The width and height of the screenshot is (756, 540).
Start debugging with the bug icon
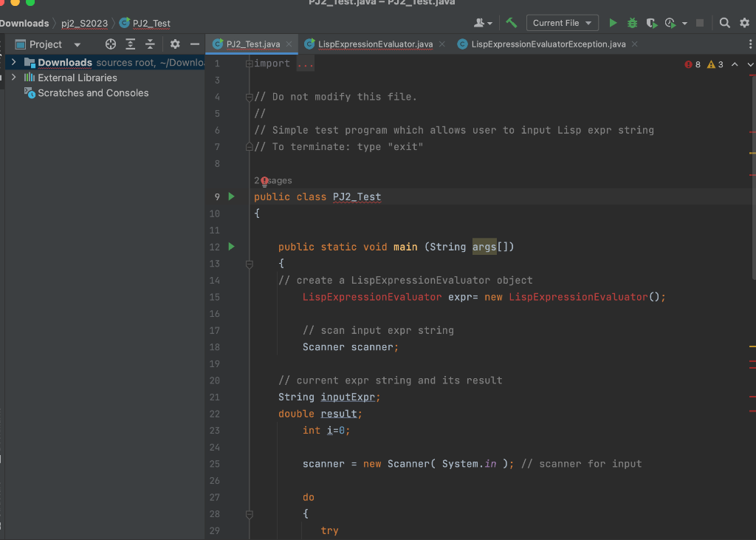[x=632, y=23]
